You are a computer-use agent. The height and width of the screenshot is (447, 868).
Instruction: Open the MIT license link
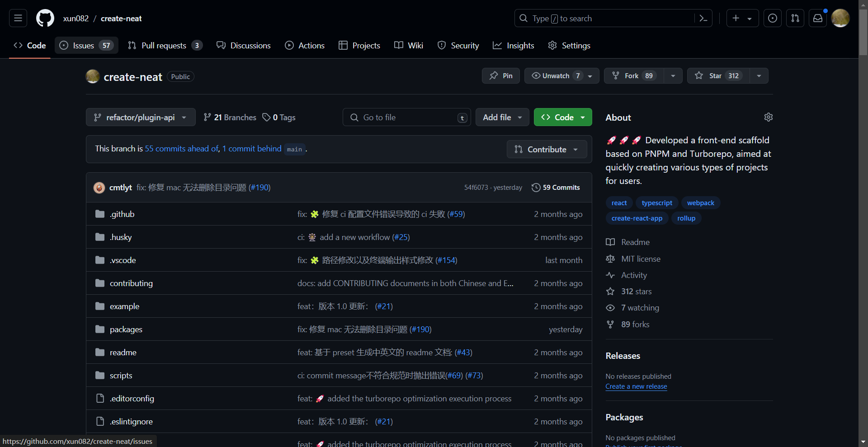coord(633,259)
